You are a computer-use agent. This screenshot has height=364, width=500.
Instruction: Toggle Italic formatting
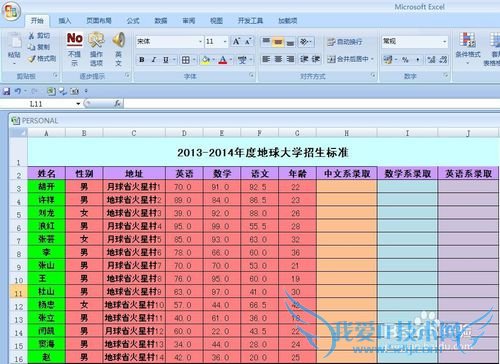pos(154,60)
